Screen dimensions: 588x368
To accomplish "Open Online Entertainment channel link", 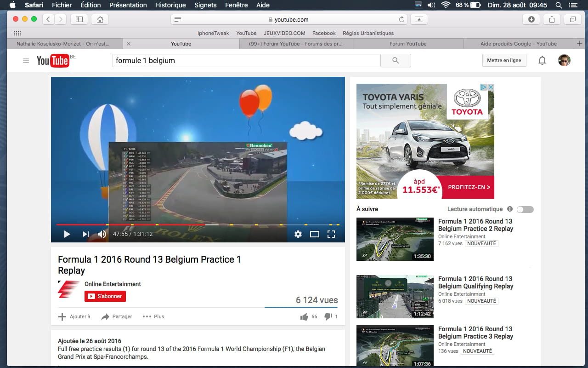I will pos(113,284).
